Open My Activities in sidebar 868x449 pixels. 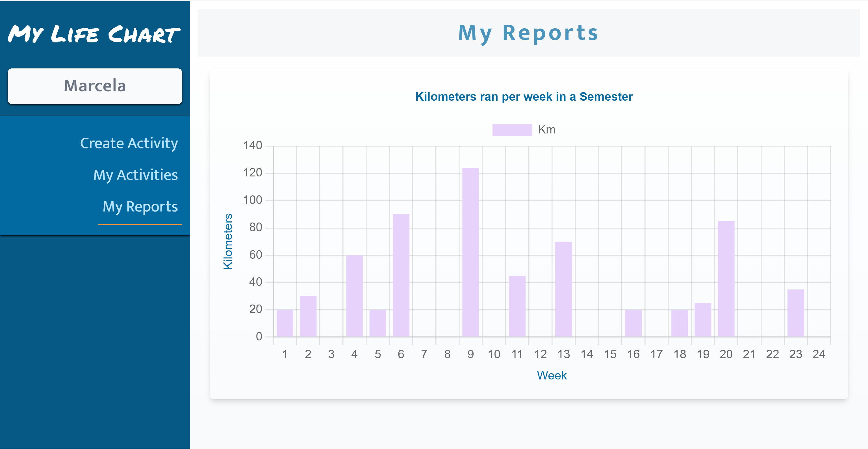tap(135, 175)
